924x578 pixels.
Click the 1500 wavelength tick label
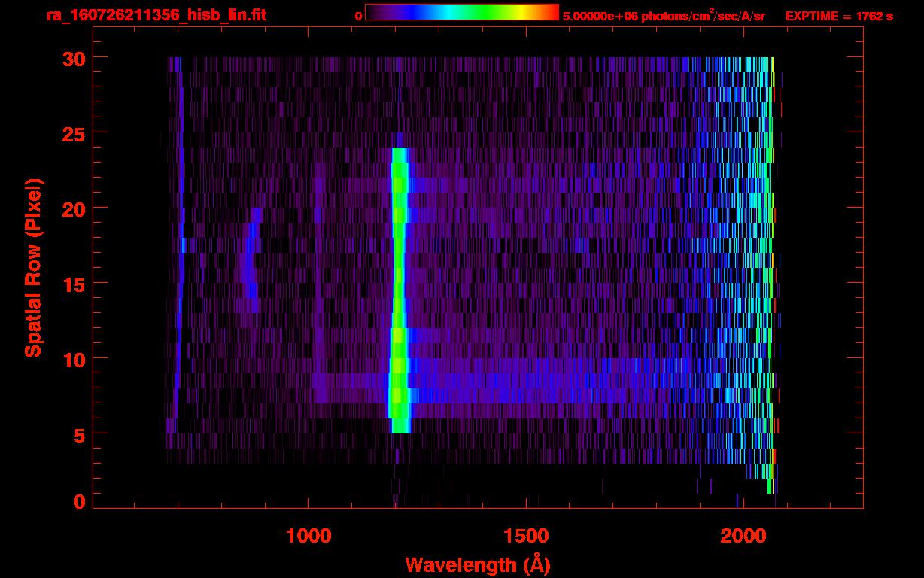tap(526, 536)
